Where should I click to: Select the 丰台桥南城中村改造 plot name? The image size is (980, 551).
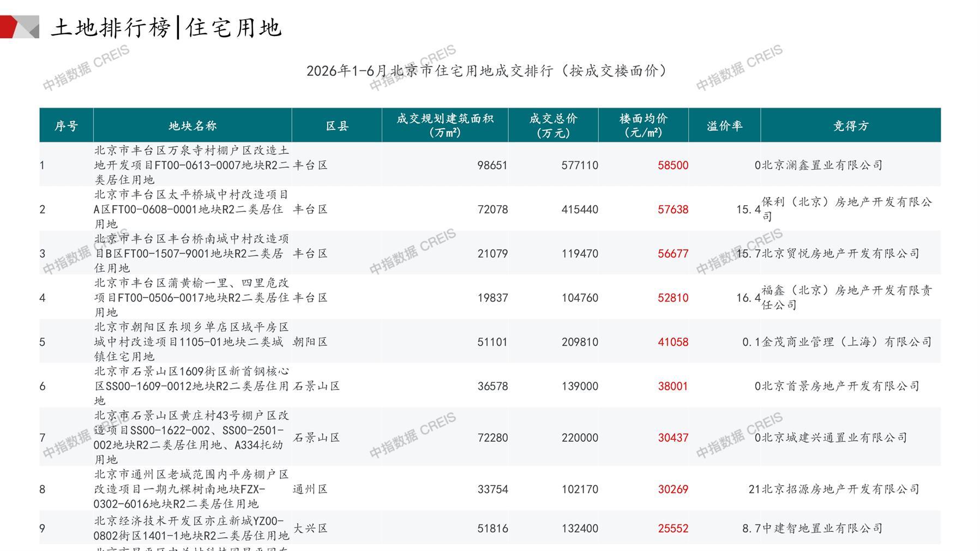point(191,253)
